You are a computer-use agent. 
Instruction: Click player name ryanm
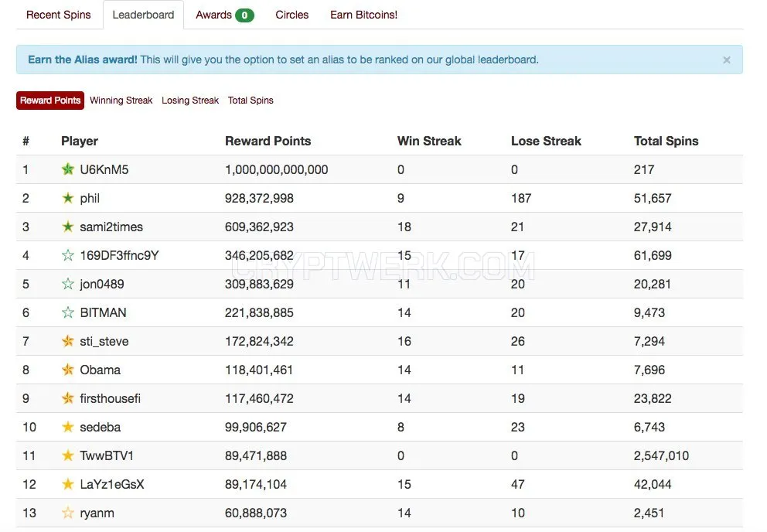click(97, 513)
